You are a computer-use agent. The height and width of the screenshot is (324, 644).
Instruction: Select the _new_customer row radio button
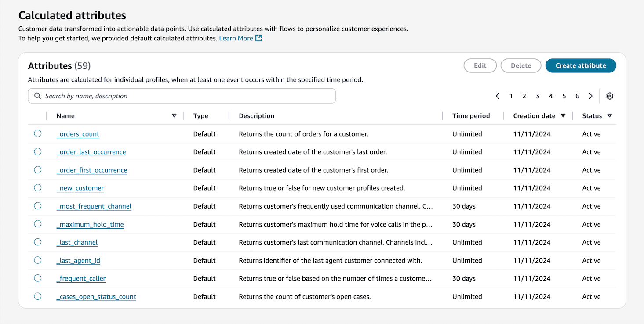pyautogui.click(x=37, y=187)
